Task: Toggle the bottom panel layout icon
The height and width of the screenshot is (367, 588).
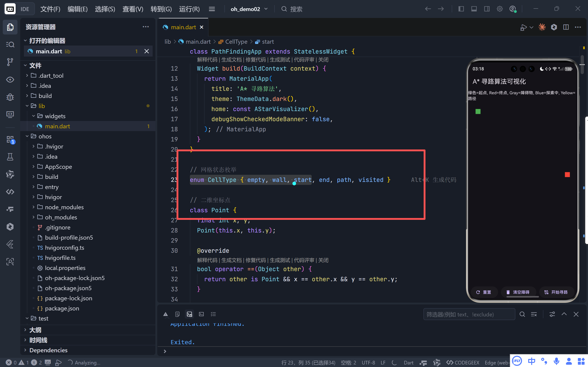Action: tap(474, 9)
